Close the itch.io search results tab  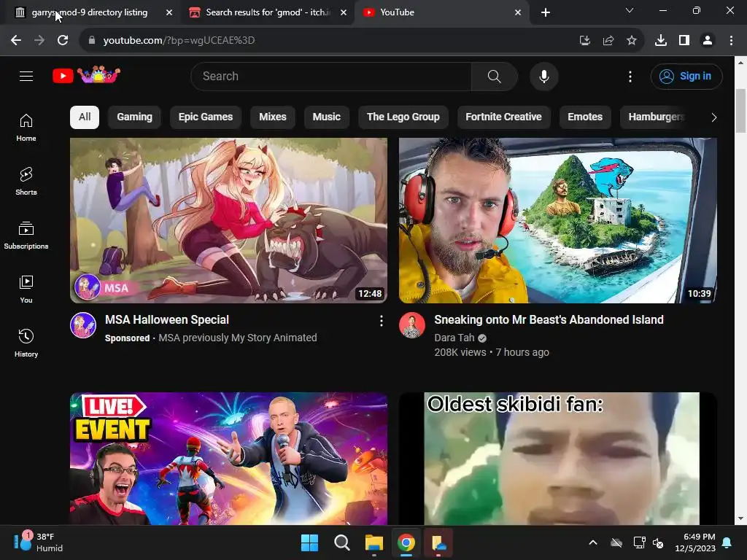pos(344,12)
